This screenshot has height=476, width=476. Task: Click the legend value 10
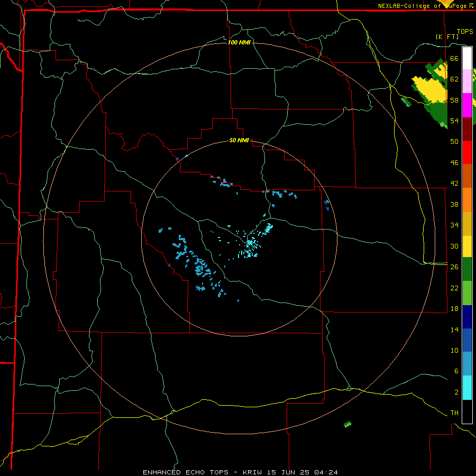454,350
